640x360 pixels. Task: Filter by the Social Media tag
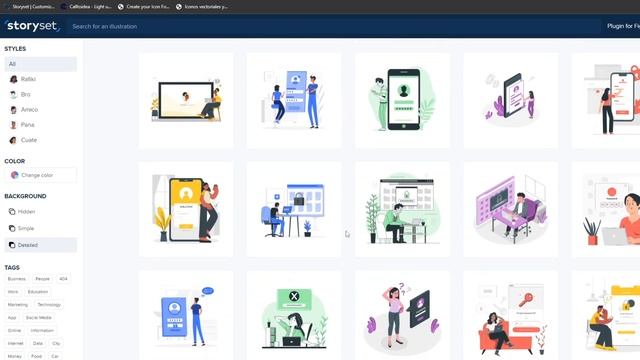click(39, 318)
